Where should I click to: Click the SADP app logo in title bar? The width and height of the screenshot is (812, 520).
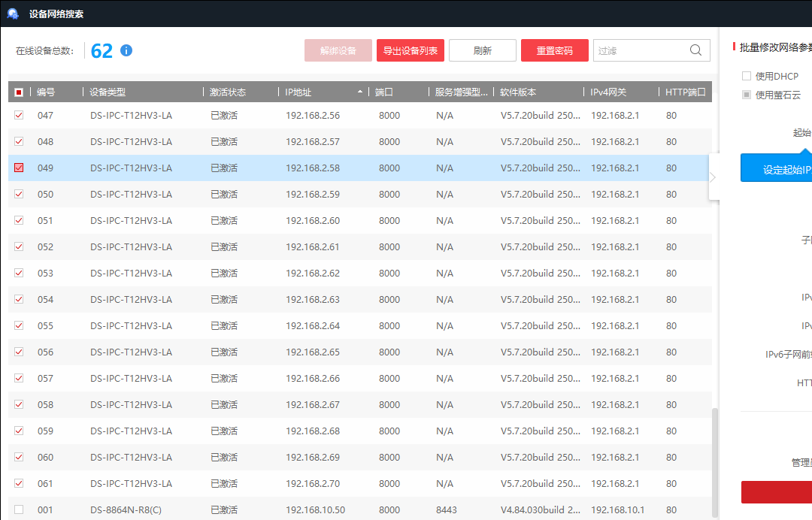click(x=13, y=14)
